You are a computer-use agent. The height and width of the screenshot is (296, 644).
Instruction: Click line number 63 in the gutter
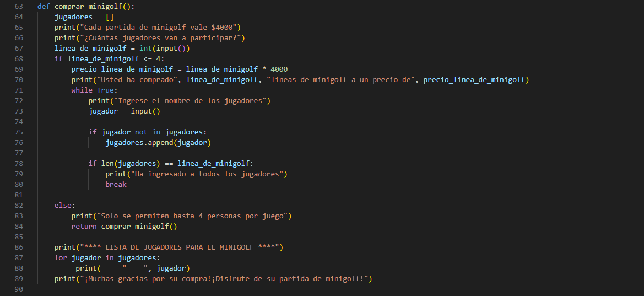[19, 7]
